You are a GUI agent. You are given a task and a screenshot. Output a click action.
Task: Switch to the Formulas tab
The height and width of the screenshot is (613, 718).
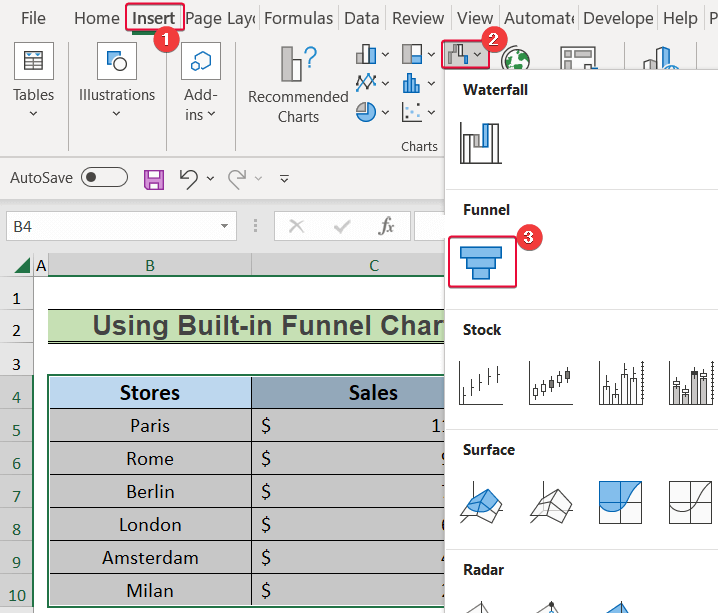(x=299, y=18)
